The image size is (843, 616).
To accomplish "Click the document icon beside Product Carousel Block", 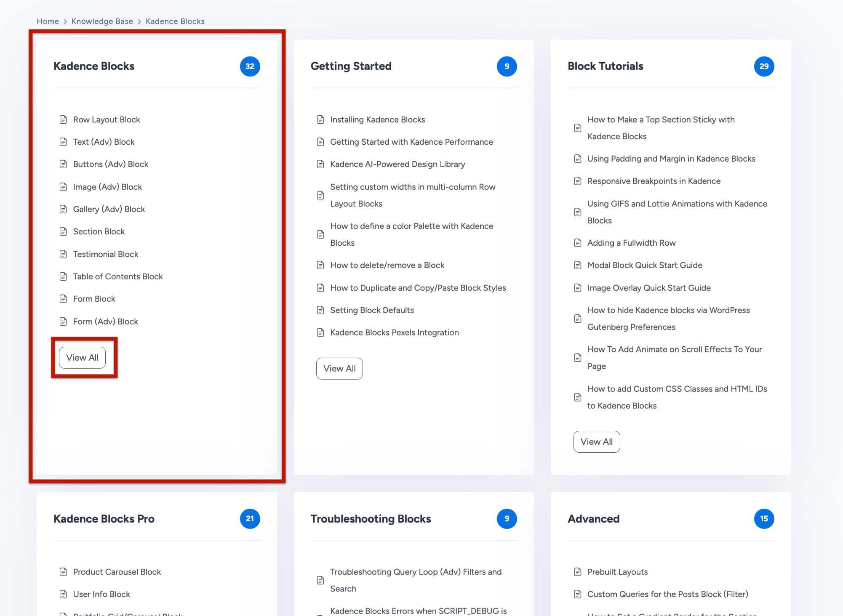I will (x=63, y=572).
